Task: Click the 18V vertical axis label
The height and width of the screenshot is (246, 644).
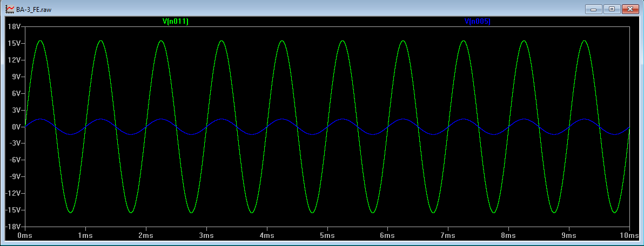Action: (x=14, y=26)
